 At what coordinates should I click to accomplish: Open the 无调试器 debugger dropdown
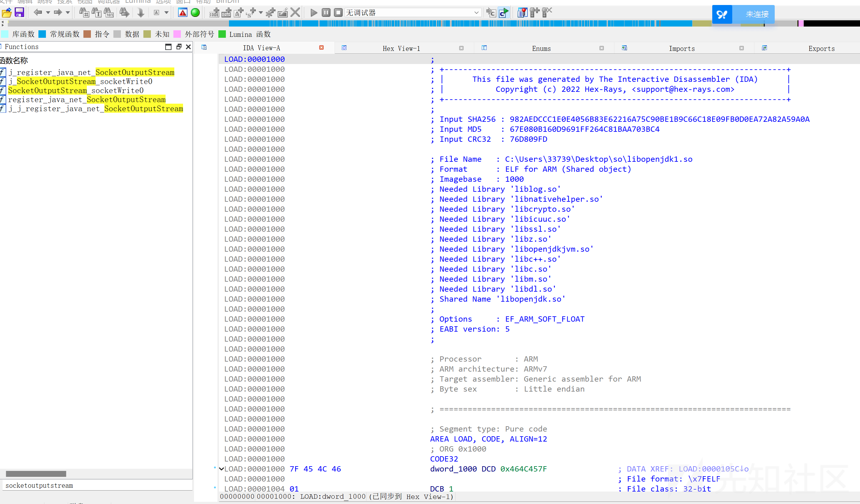(x=413, y=12)
